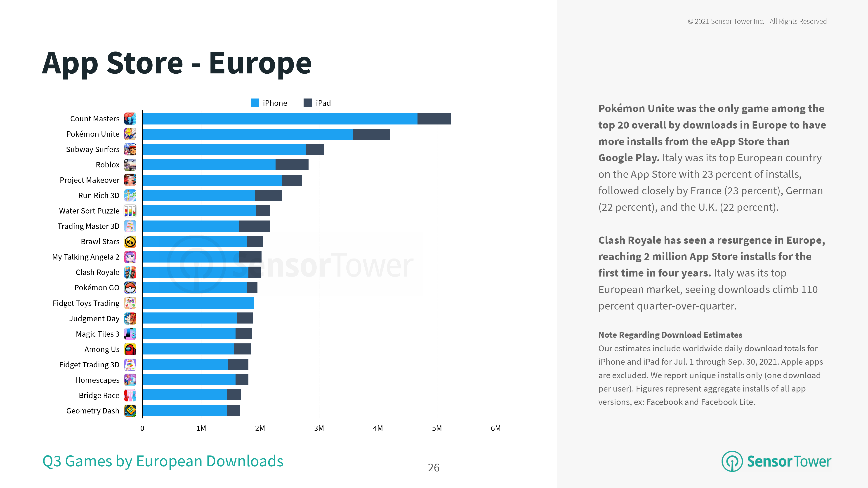Image resolution: width=868 pixels, height=488 pixels.
Task: Click the Roblox game icon
Action: [x=130, y=165]
